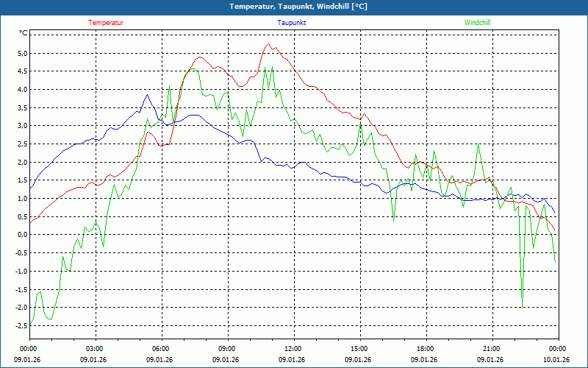This screenshot has width=588, height=368.
Task: Click the blue dew point peak before 06:00
Action: pos(147,95)
